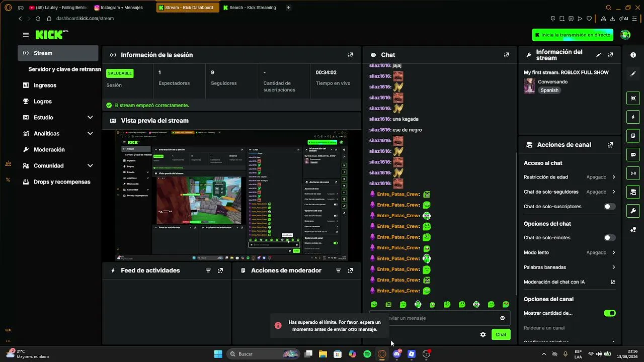Open the emoji picker in the message box
644x362 pixels.
(502, 318)
